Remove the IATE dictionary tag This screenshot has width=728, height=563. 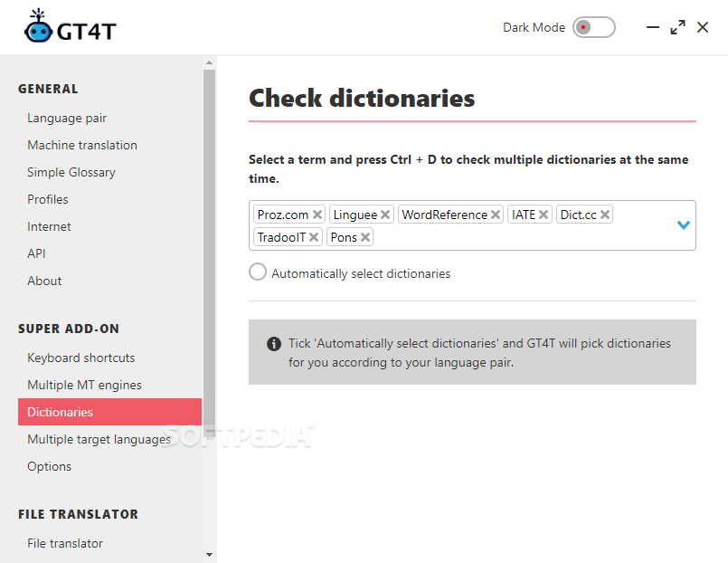[x=544, y=215]
